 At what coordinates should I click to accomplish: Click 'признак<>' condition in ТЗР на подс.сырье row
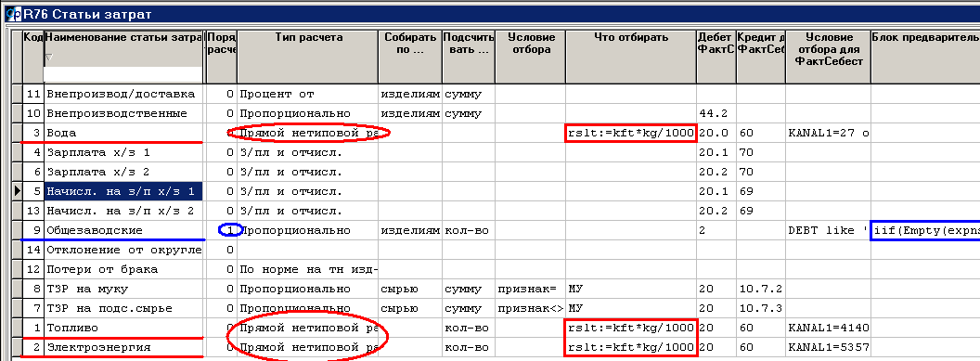click(x=531, y=308)
